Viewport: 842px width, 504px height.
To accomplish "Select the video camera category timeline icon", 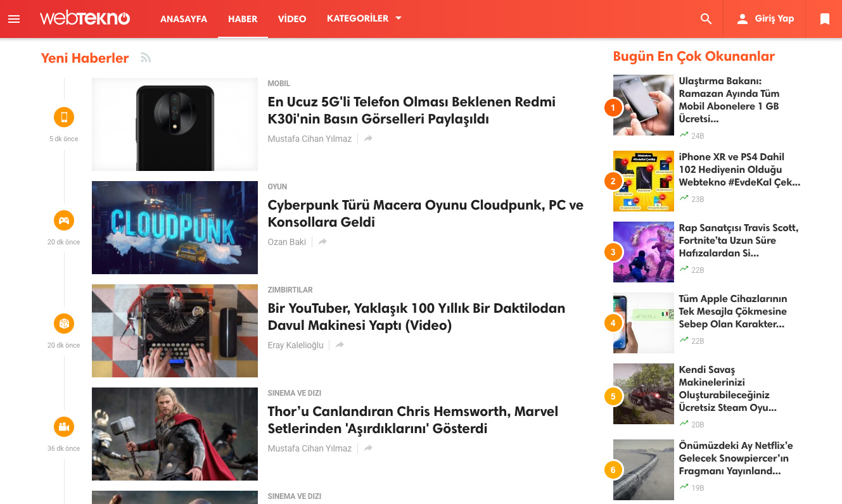I will tap(64, 427).
